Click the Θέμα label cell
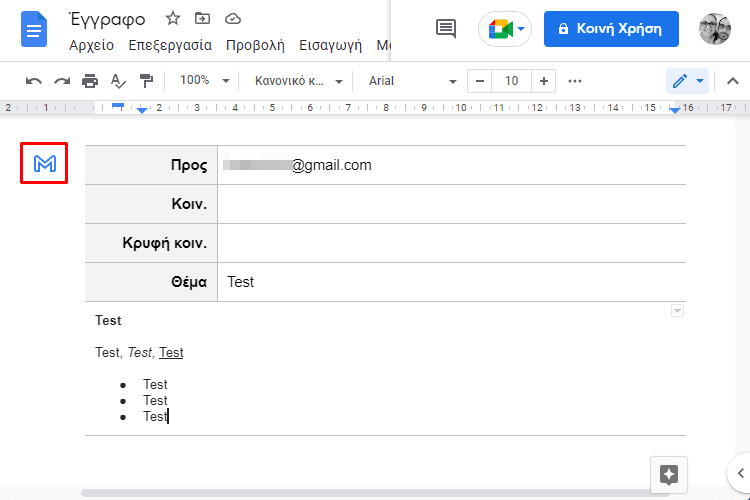Viewport: 750px width, 500px height. click(151, 282)
